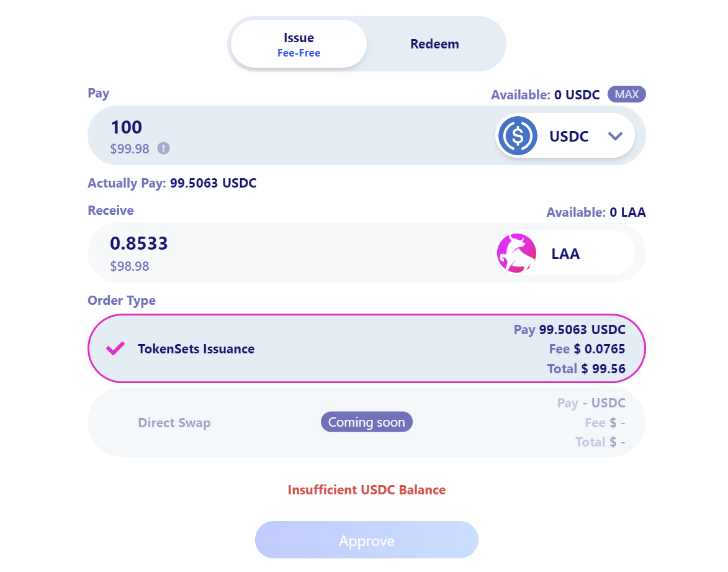Click the Available 0 LAA balance text
728x572 pixels.
596,212
